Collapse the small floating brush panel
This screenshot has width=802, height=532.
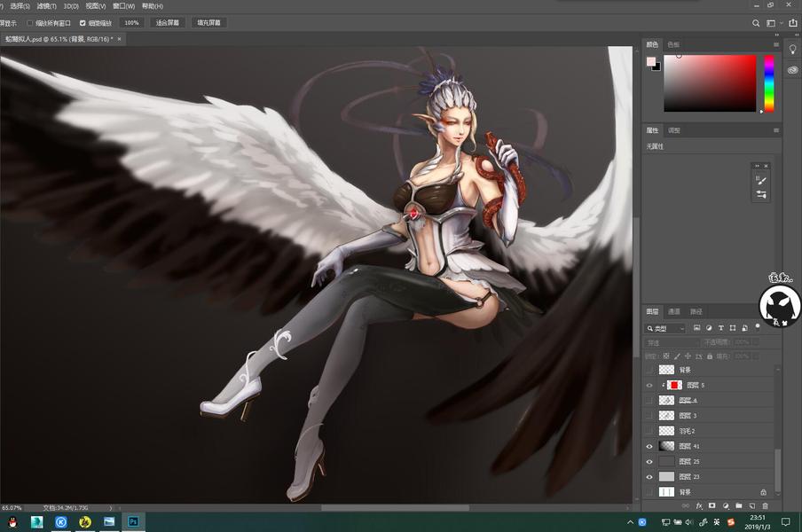pyautogui.click(x=758, y=166)
